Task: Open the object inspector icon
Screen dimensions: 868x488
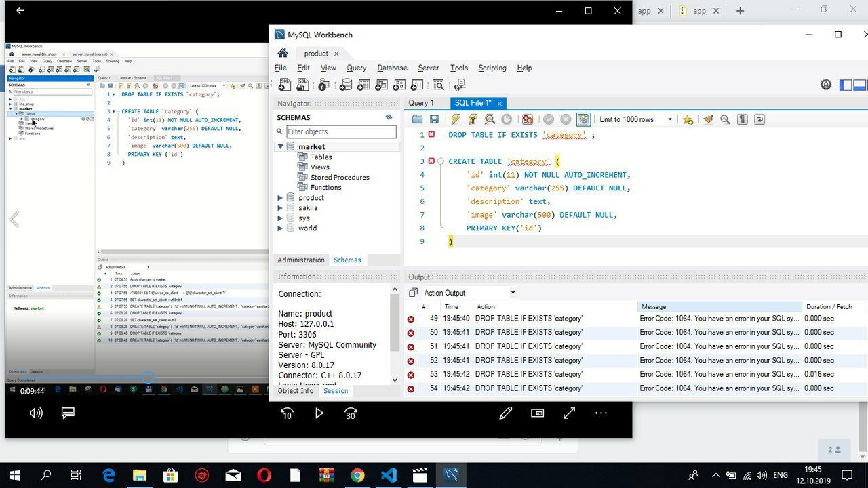Action: (x=323, y=85)
